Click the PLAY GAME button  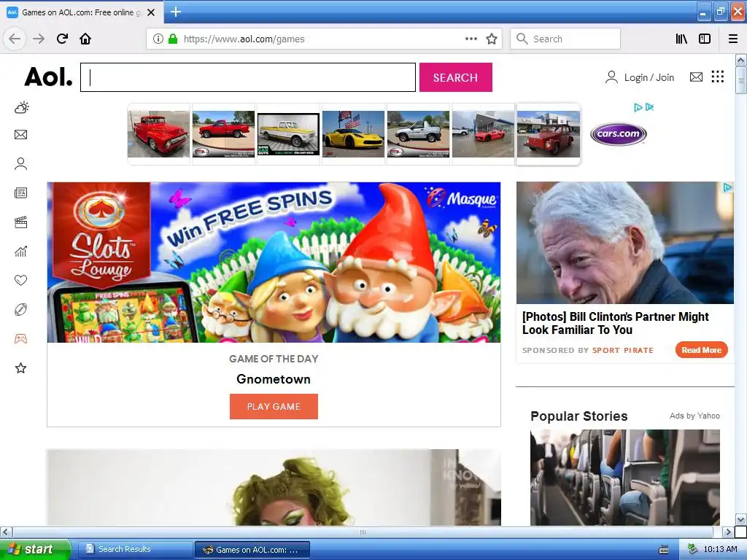pyautogui.click(x=274, y=406)
